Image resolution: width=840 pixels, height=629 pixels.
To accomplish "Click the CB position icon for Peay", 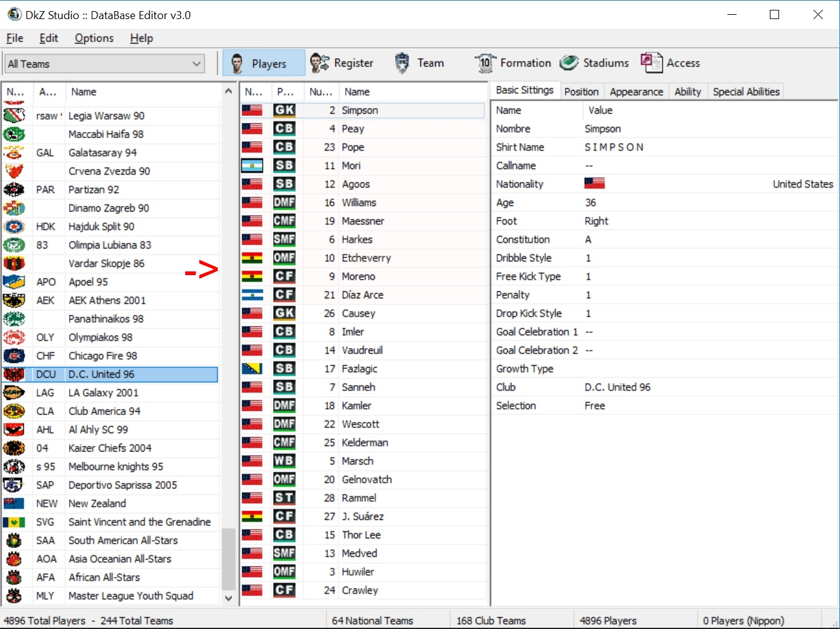I will pos(284,129).
